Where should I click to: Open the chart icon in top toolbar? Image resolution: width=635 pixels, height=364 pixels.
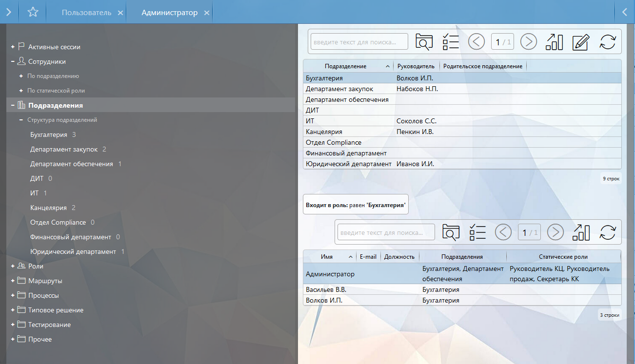point(554,42)
